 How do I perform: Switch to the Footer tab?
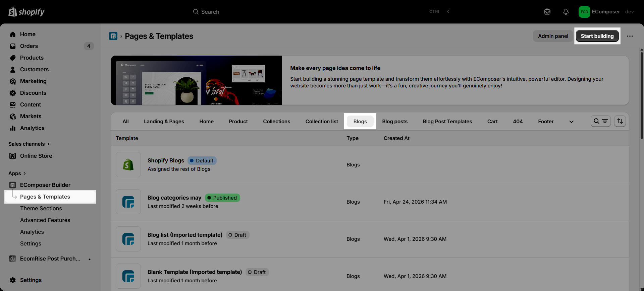pyautogui.click(x=546, y=122)
